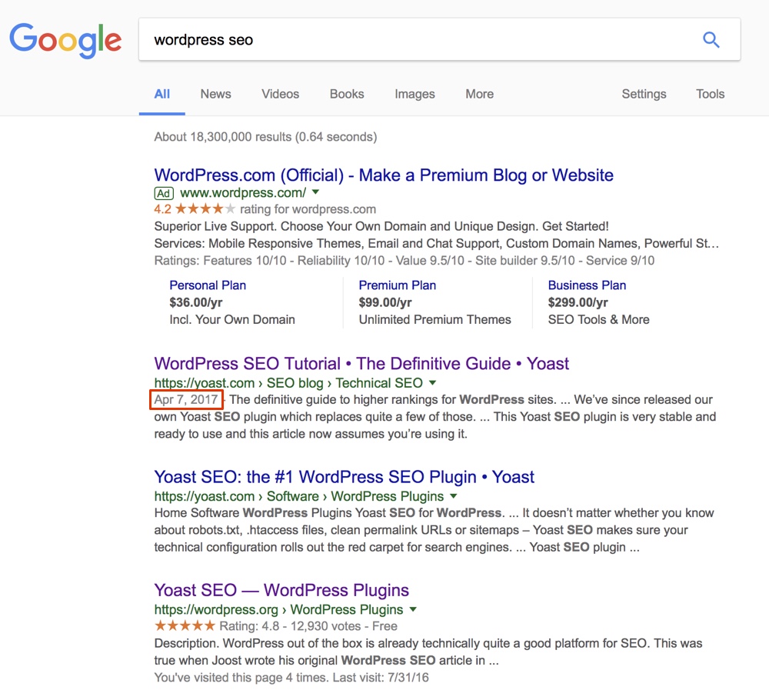
Task: Visit the Premium Plan sitelink
Action: tap(398, 285)
